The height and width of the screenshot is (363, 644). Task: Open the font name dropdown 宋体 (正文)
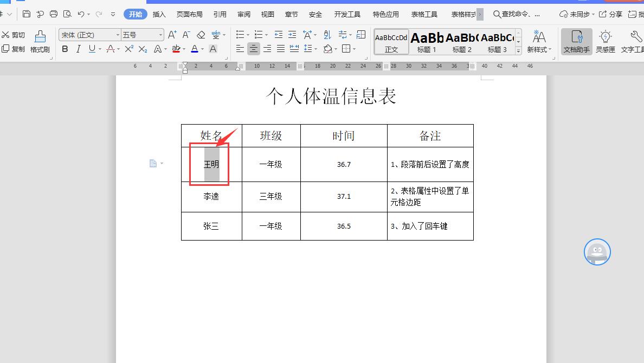(x=89, y=35)
